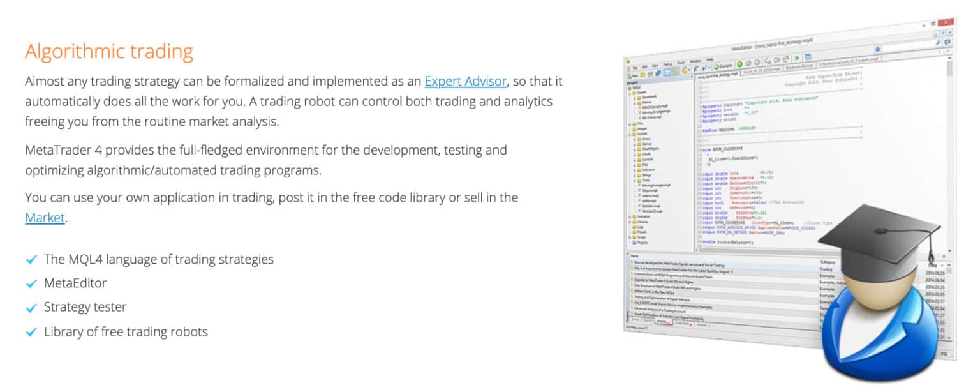Viewport: 980px width, 392px height.
Task: Select the Downloads folder in Navigator
Action: 646,98
